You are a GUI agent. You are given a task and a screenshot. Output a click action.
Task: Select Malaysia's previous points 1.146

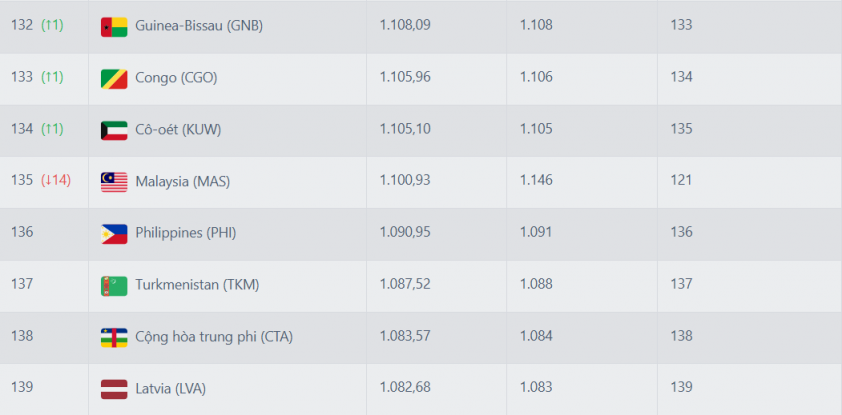click(536, 181)
